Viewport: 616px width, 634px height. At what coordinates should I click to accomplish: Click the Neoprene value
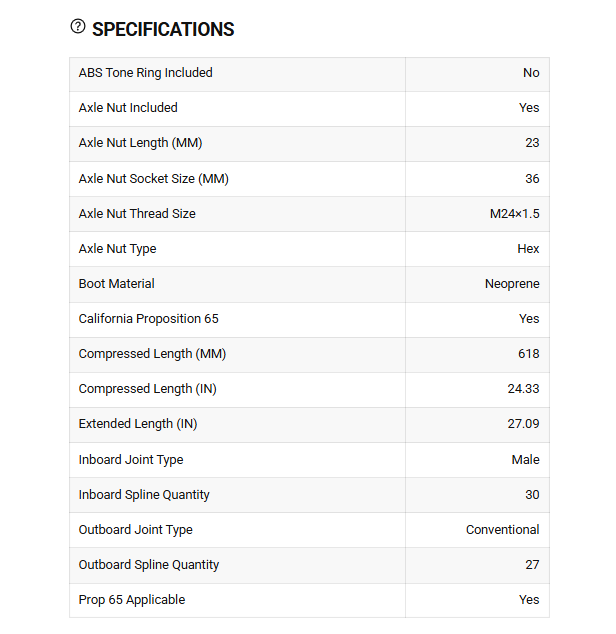click(512, 284)
